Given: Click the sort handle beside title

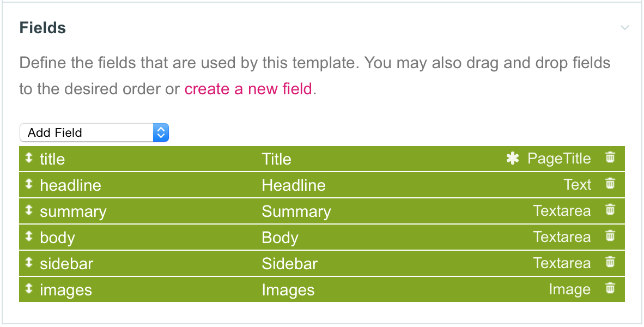Looking at the screenshot, I should click(x=29, y=158).
